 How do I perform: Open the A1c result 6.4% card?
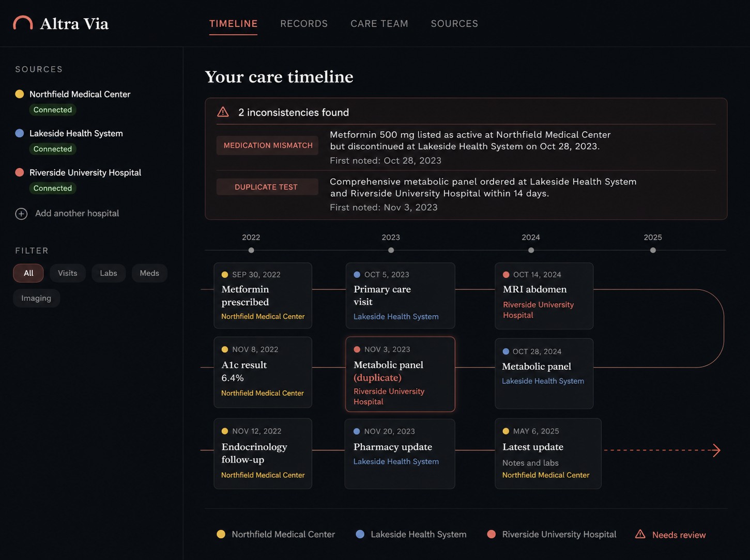263,372
